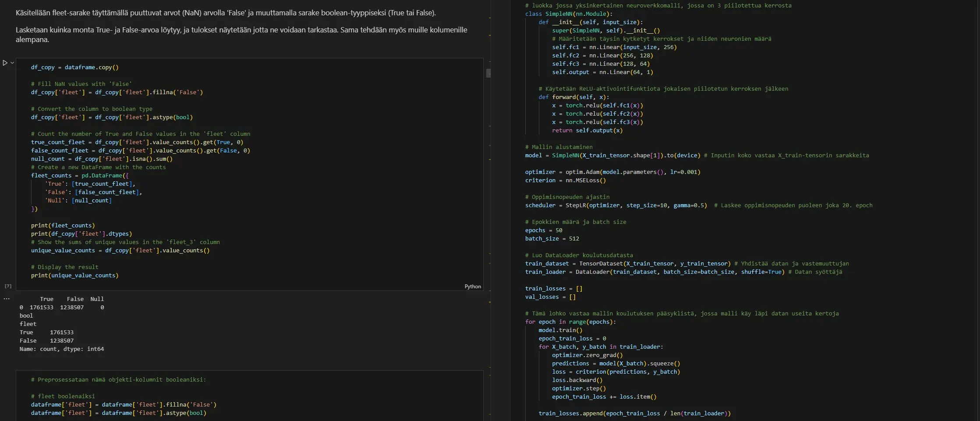Click the '# fleet boolenaiksi' comment line
Image resolution: width=980 pixels, height=421 pixels.
pos(63,396)
